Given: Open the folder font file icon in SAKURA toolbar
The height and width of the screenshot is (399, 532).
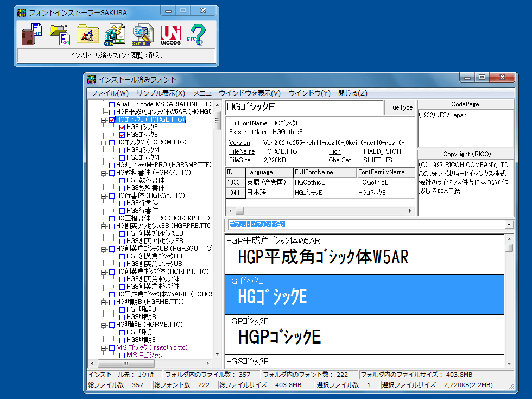Looking at the screenshot, I should [x=60, y=34].
